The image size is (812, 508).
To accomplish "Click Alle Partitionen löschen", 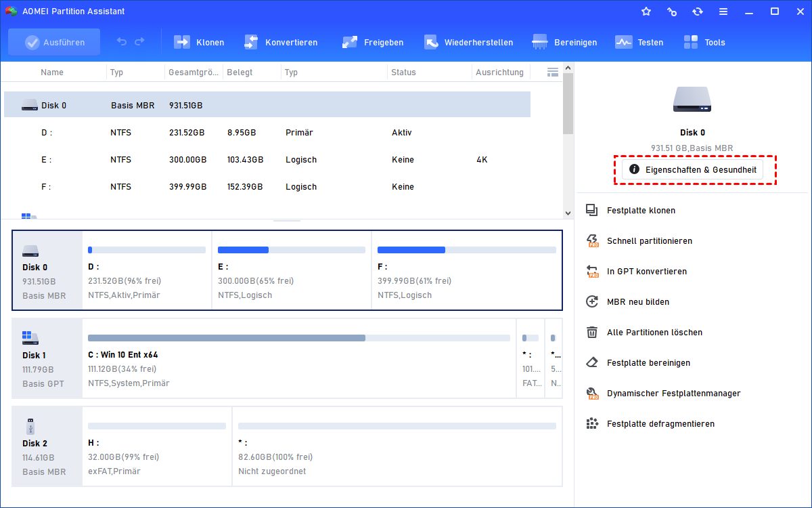I will point(654,333).
